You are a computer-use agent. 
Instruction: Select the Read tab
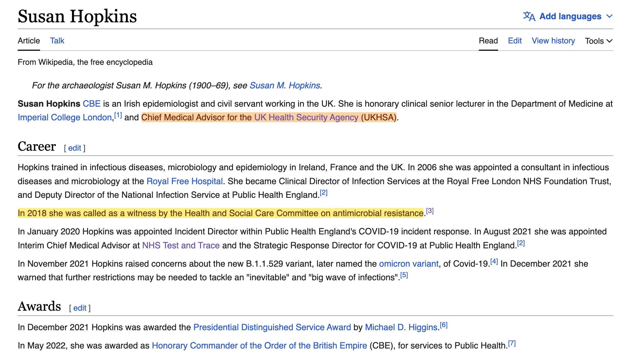[488, 41]
